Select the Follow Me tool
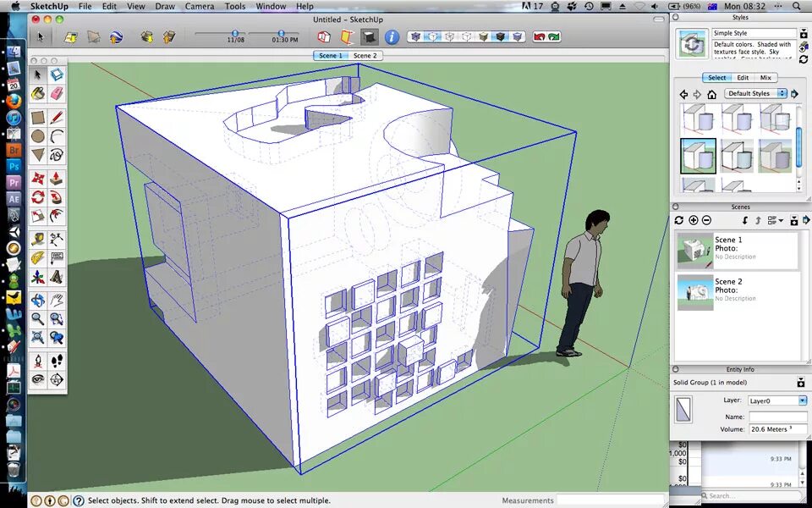The image size is (812, 508). 57,197
